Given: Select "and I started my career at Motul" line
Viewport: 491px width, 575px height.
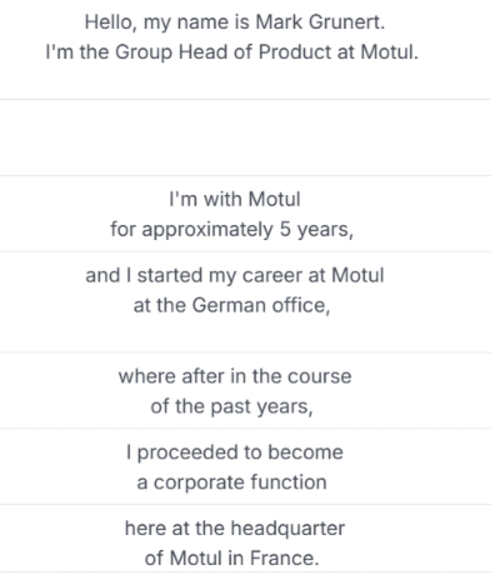Looking at the screenshot, I should coord(235,275).
